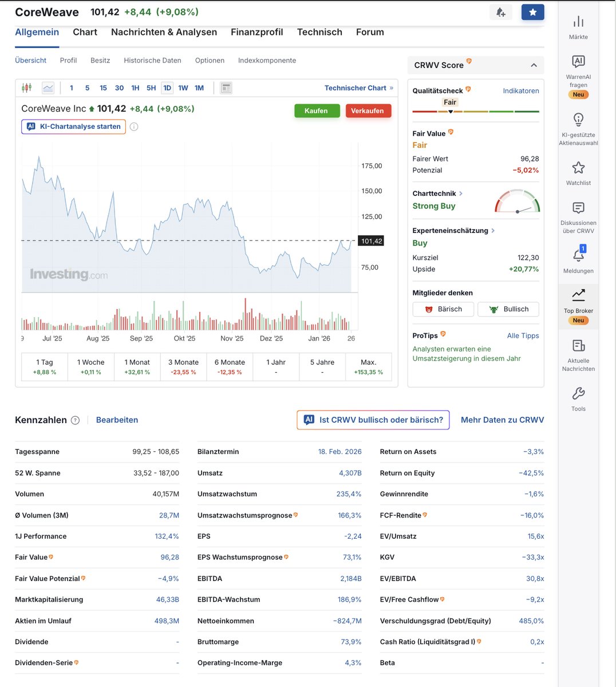
Task: Collapse the CRWV Score panel
Action: [534, 65]
